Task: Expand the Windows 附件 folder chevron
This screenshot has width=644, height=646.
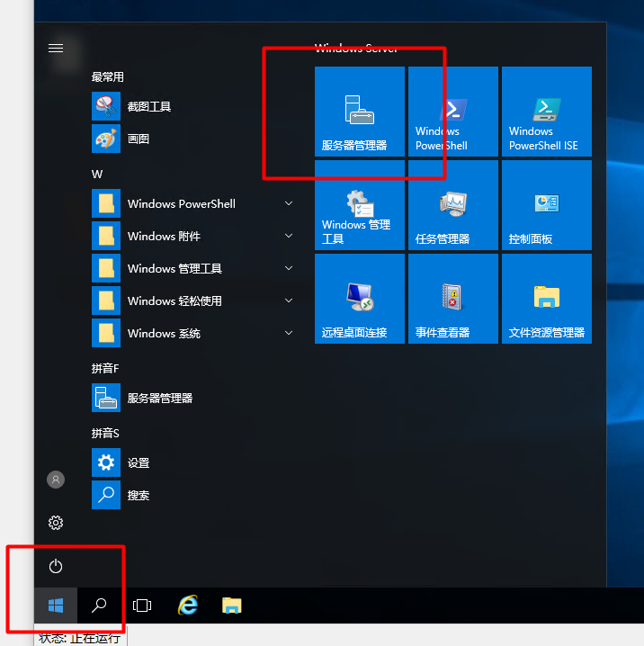Action: [289, 236]
